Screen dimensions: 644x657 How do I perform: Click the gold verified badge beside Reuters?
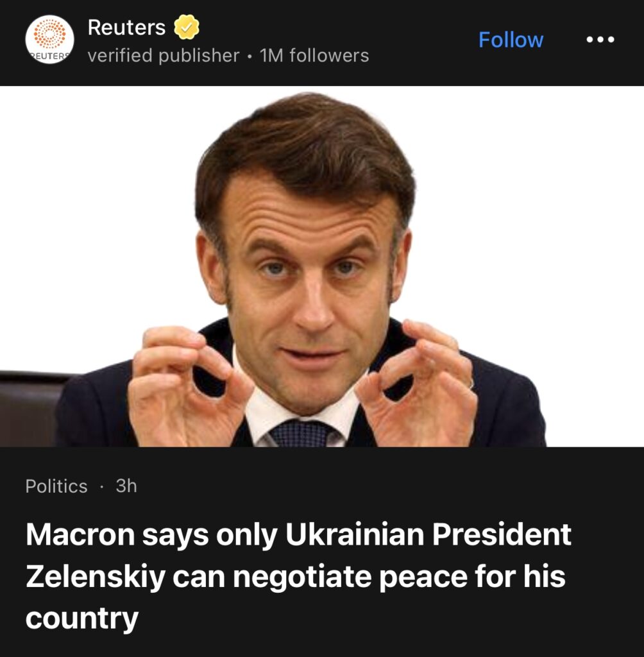[187, 28]
